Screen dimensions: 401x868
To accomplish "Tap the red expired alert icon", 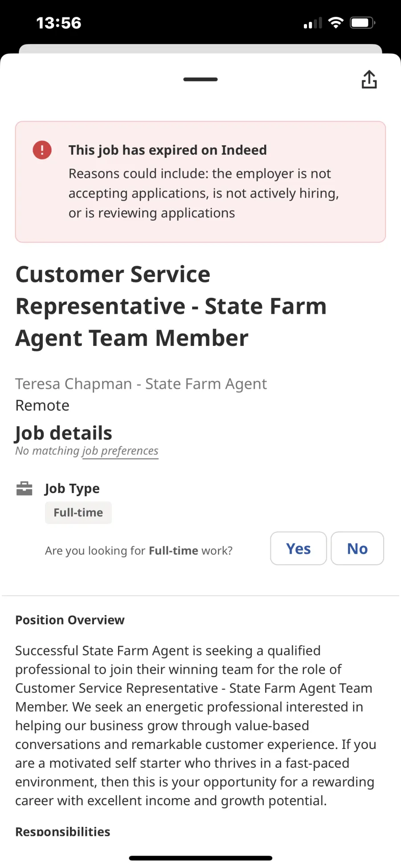I will [42, 150].
